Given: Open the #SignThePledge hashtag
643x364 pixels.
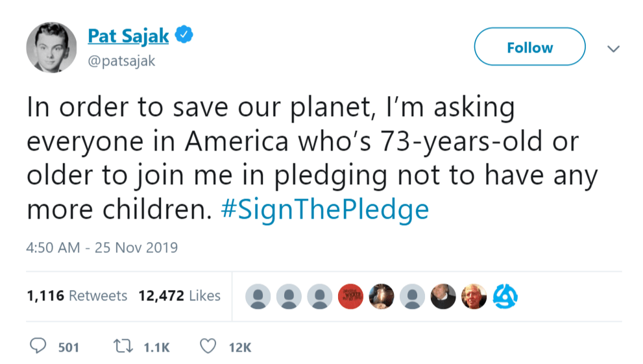Looking at the screenshot, I should (x=325, y=210).
